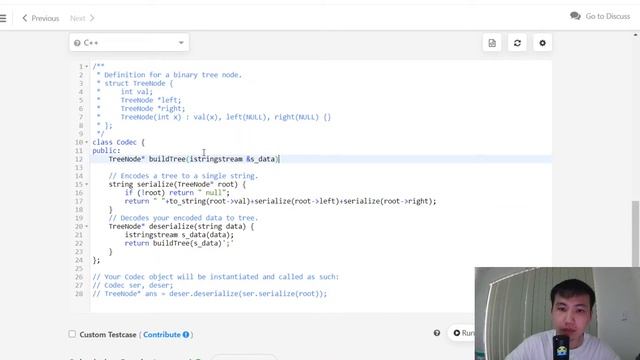Click on 'class Codec {' text
This screenshot has height=360, width=640.
click(x=118, y=142)
